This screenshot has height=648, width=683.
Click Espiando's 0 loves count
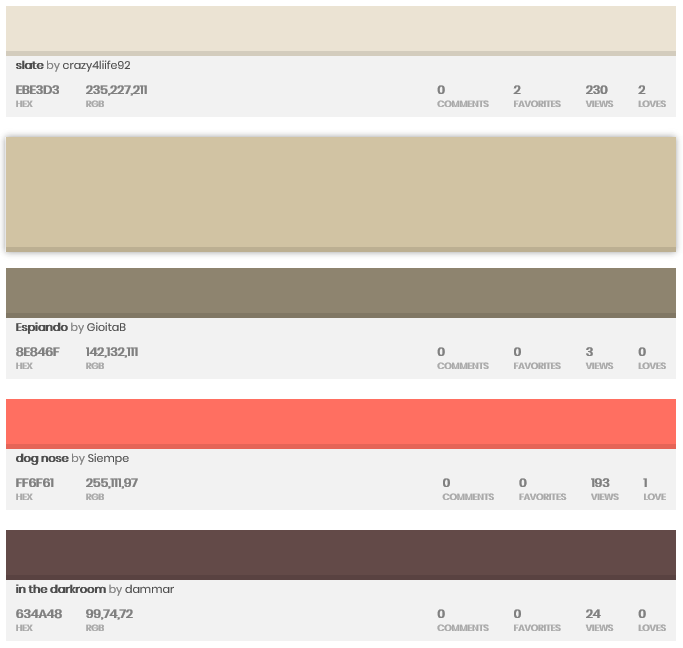[x=642, y=352]
